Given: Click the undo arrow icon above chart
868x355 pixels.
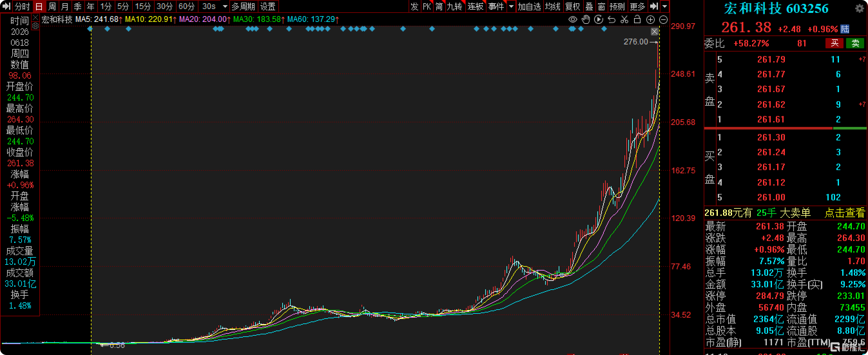Looking at the screenshot, I should tap(612, 20).
